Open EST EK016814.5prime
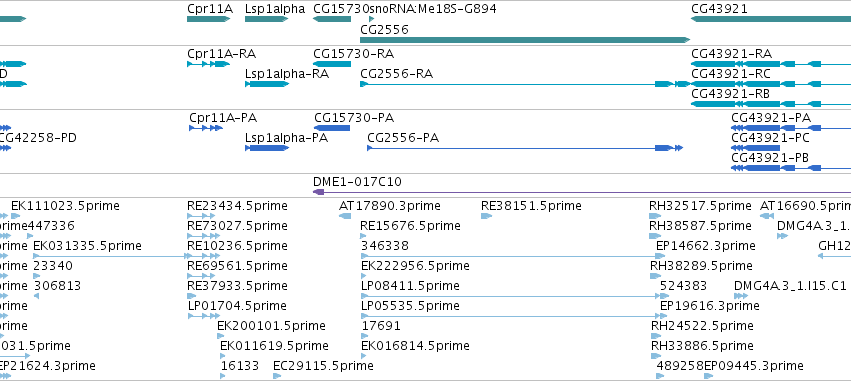 point(415,346)
